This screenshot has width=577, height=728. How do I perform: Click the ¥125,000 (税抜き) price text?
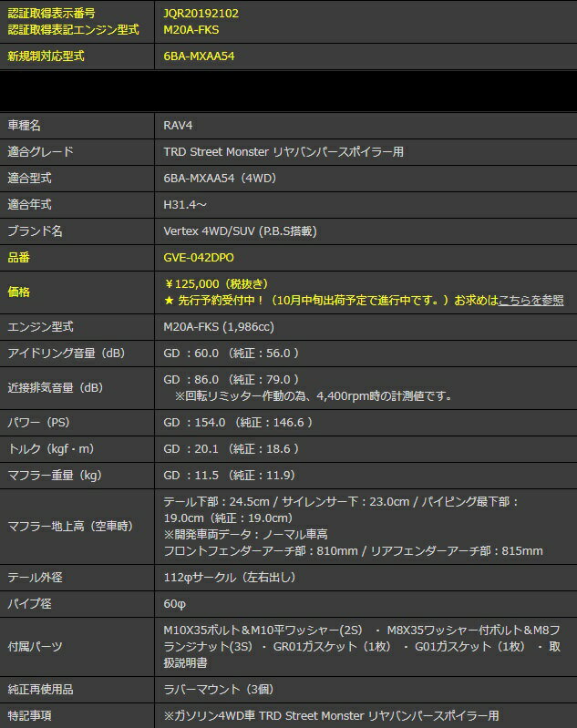216,284
